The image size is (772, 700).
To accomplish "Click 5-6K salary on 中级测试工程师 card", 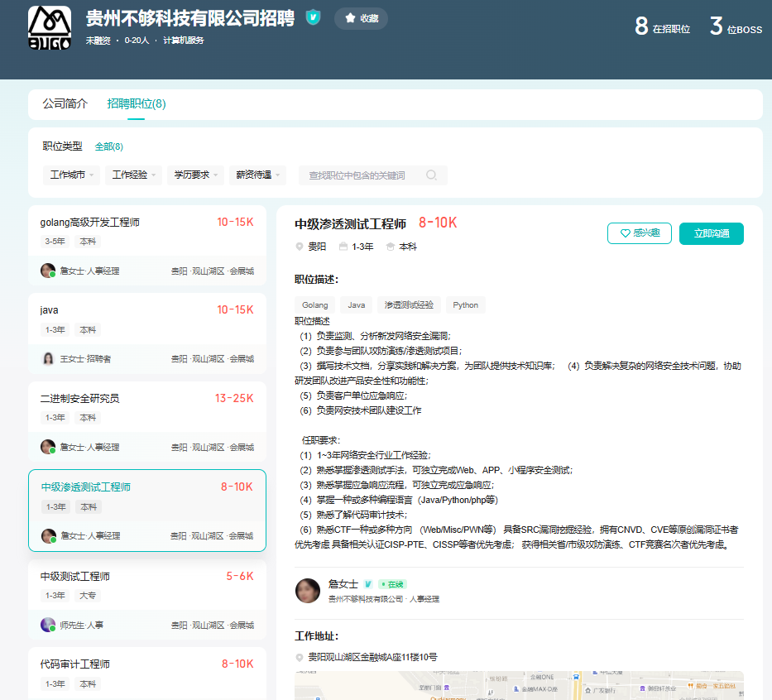I will (x=240, y=576).
